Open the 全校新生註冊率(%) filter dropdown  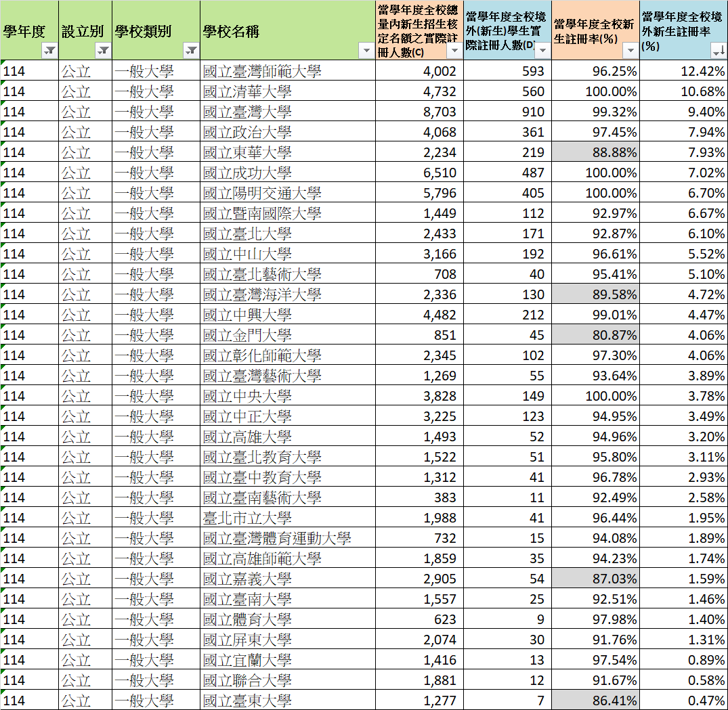tap(630, 51)
